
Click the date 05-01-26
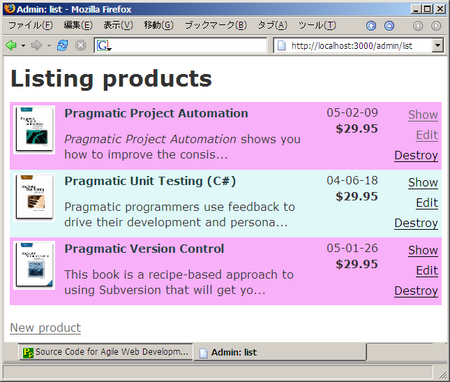pyautogui.click(x=352, y=248)
